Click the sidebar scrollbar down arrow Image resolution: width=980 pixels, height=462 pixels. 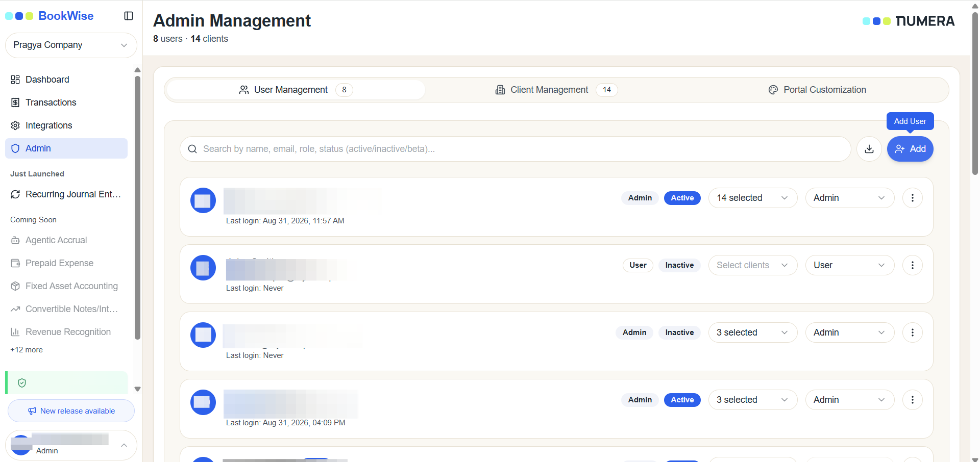(137, 389)
